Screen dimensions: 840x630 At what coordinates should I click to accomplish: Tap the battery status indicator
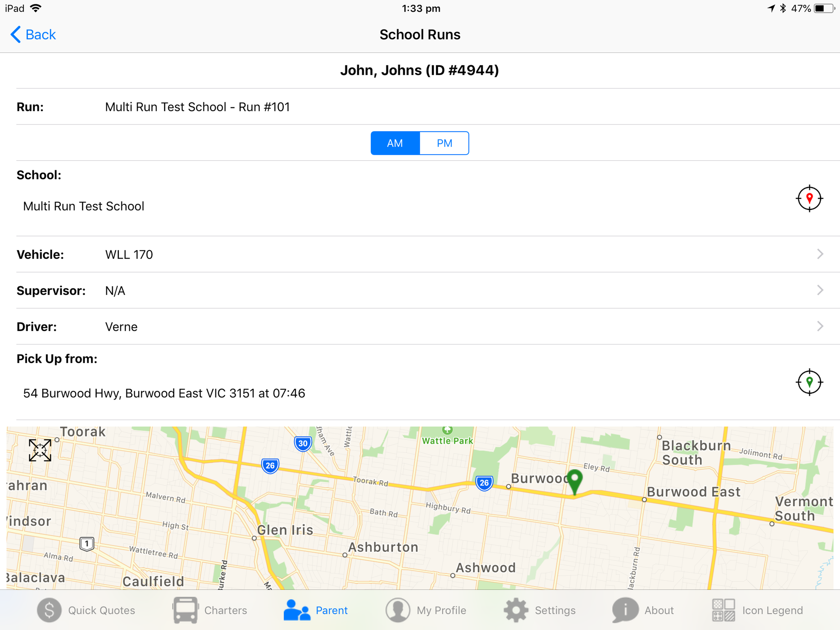(x=824, y=8)
